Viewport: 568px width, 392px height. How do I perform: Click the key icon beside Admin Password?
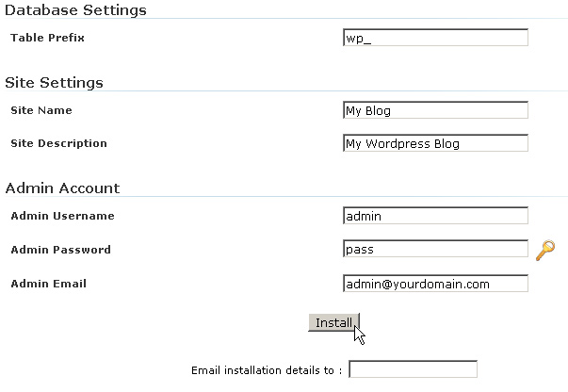(x=545, y=250)
